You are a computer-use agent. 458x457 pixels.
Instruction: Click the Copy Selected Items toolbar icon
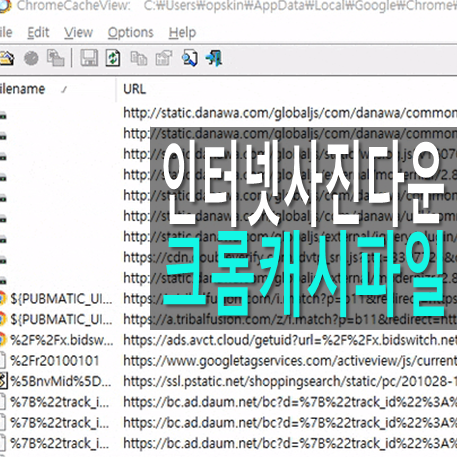tap(139, 58)
